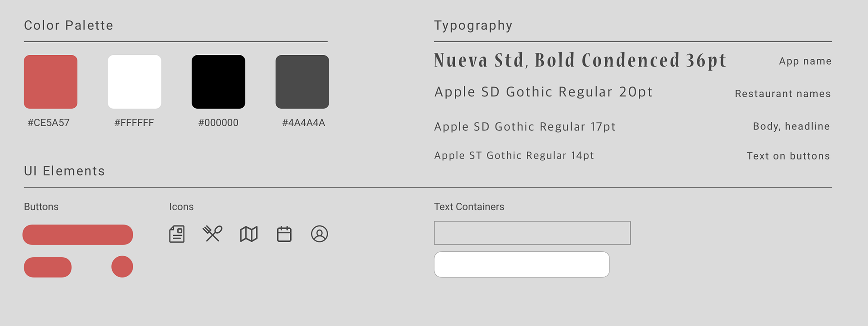Click the Restaurant names label
Screen dimensions: 868x326
[x=783, y=94]
